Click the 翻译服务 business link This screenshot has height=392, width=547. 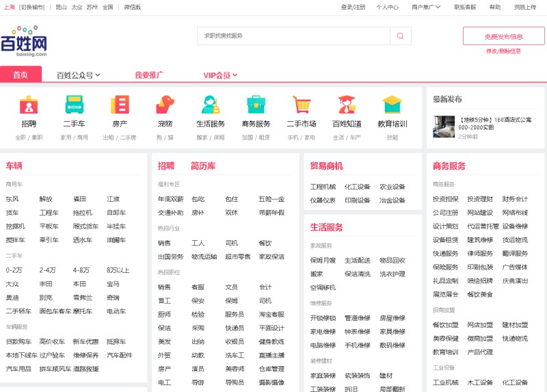click(515, 253)
